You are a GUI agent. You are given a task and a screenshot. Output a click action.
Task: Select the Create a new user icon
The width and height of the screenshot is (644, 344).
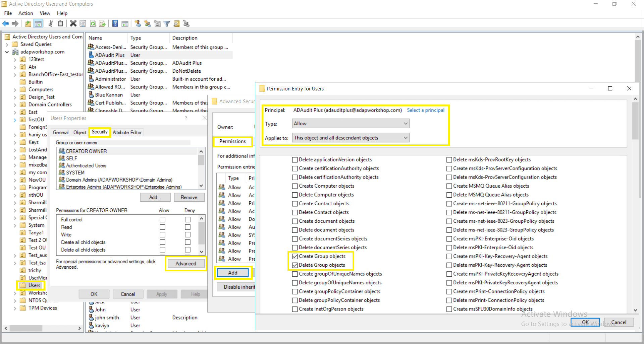(x=137, y=23)
